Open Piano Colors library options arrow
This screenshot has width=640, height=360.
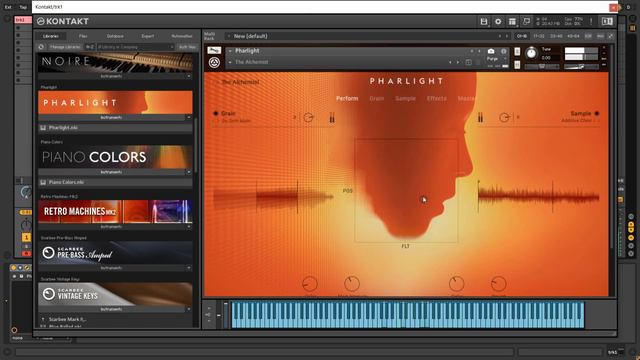click(x=189, y=172)
